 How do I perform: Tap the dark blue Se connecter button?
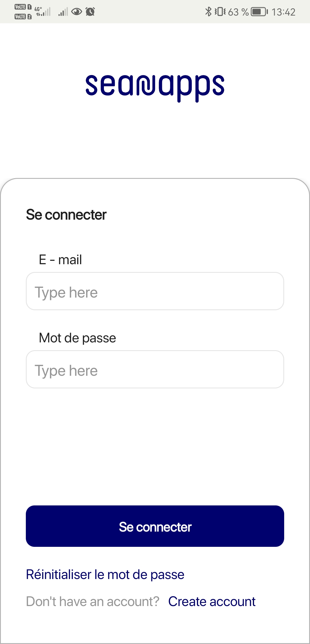click(155, 526)
